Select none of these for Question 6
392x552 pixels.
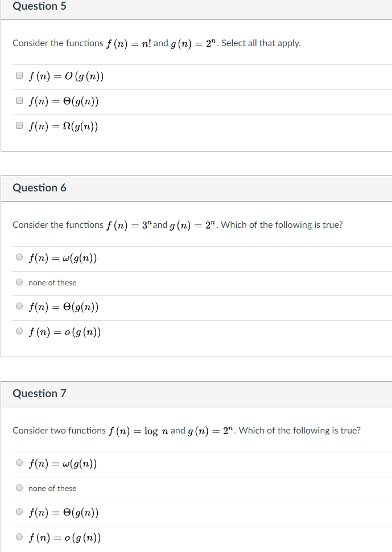19,281
